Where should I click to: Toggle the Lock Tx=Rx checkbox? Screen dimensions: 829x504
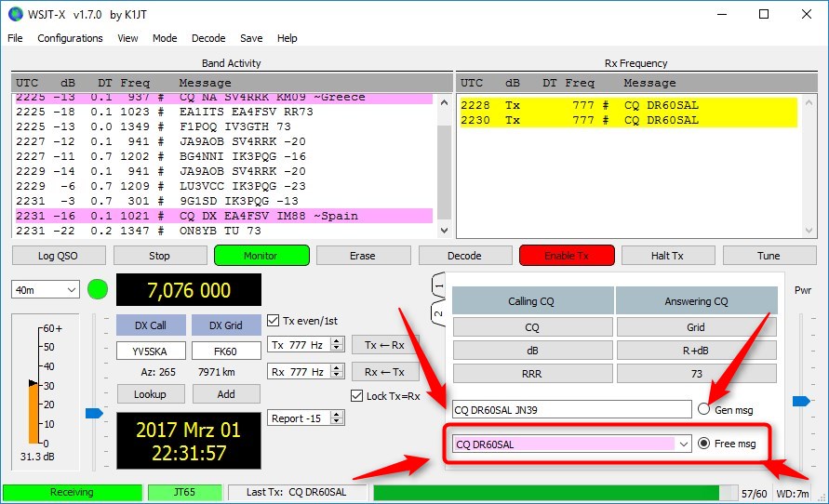pyautogui.click(x=357, y=396)
